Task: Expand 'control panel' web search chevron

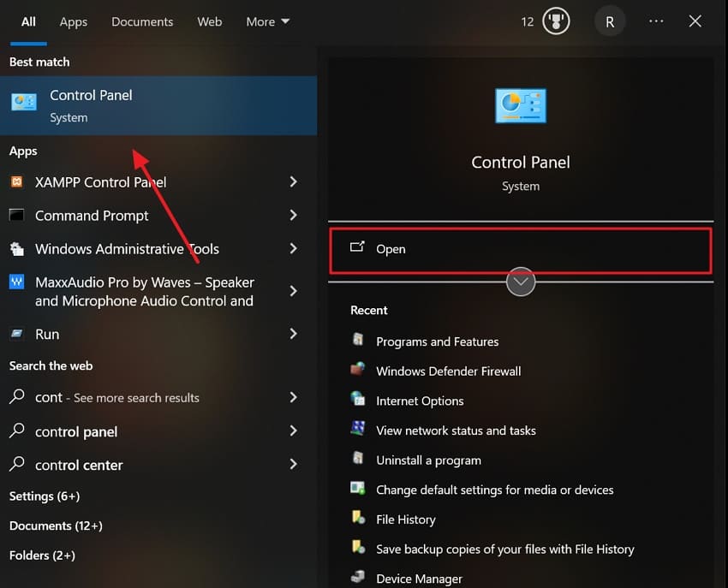Action: [x=293, y=431]
